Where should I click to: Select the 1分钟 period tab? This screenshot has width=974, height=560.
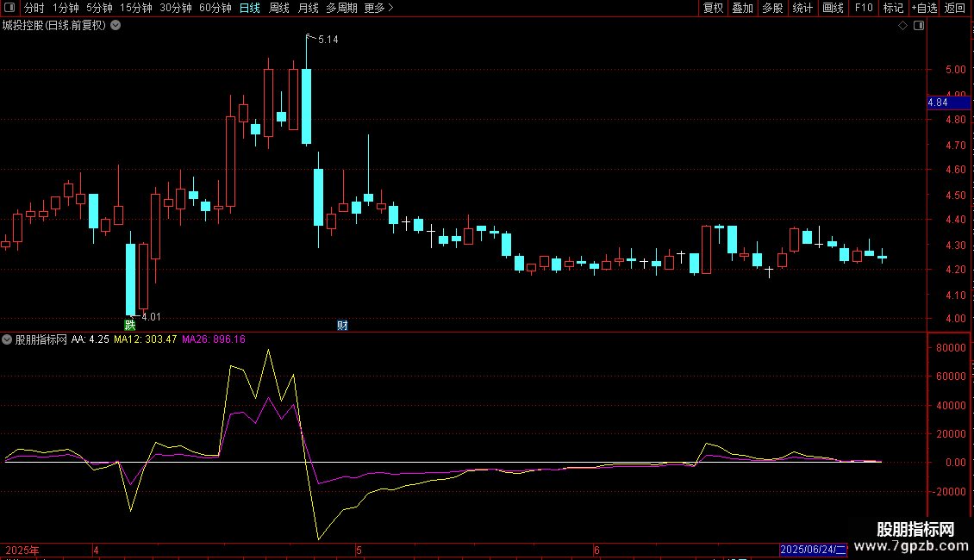coord(66,8)
